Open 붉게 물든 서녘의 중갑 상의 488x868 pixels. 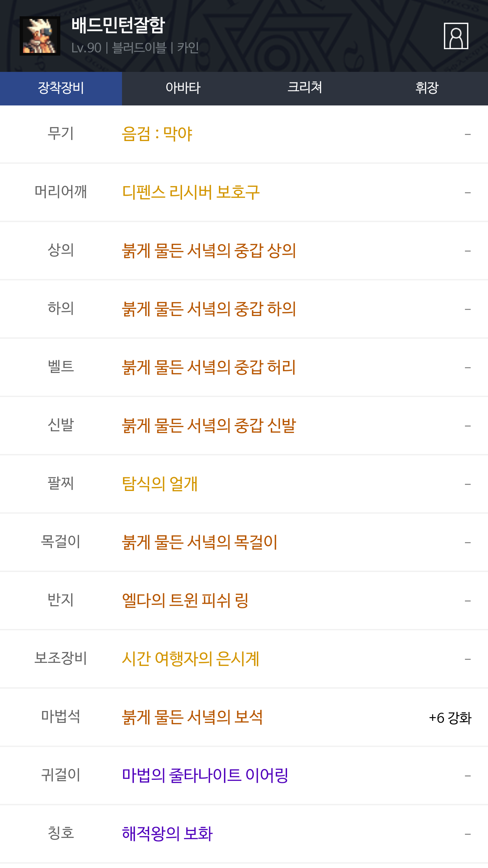tap(209, 251)
